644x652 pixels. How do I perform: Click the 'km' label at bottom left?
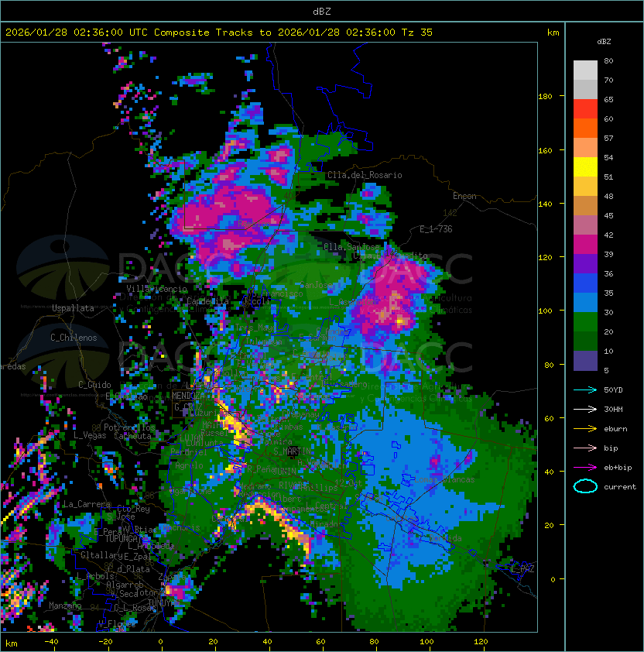coord(12,643)
